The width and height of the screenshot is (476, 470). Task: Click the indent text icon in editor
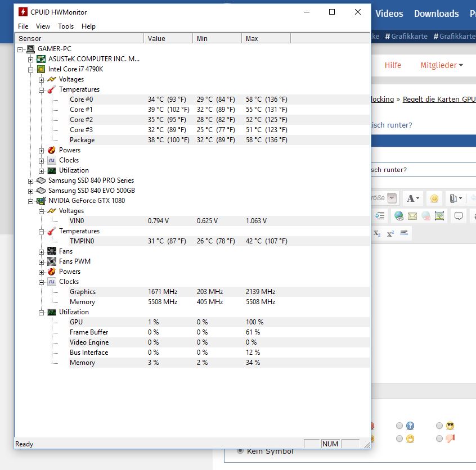tap(380, 216)
